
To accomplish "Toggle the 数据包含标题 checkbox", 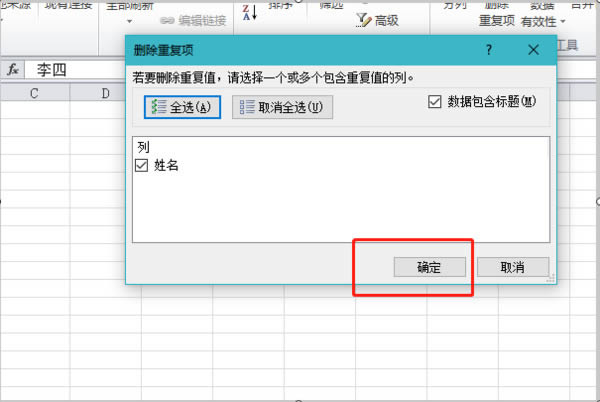I will [x=434, y=102].
